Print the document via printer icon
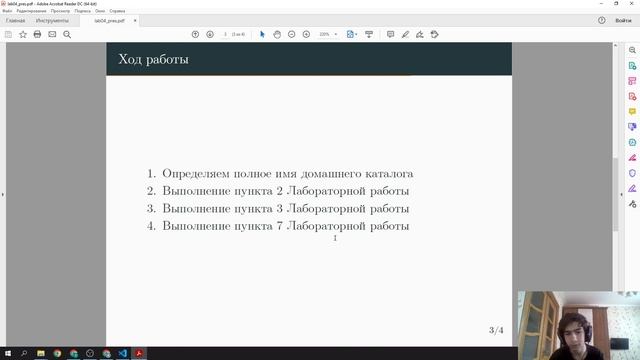 [x=37, y=34]
